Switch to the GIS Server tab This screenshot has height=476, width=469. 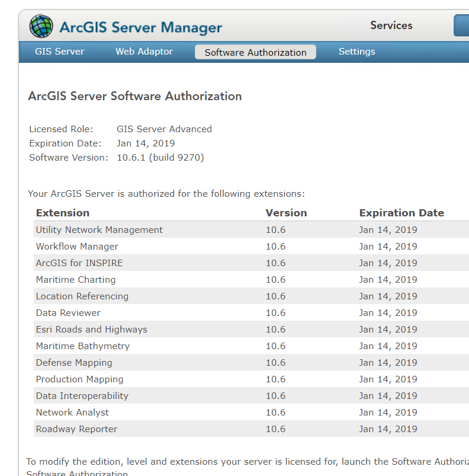tap(59, 52)
